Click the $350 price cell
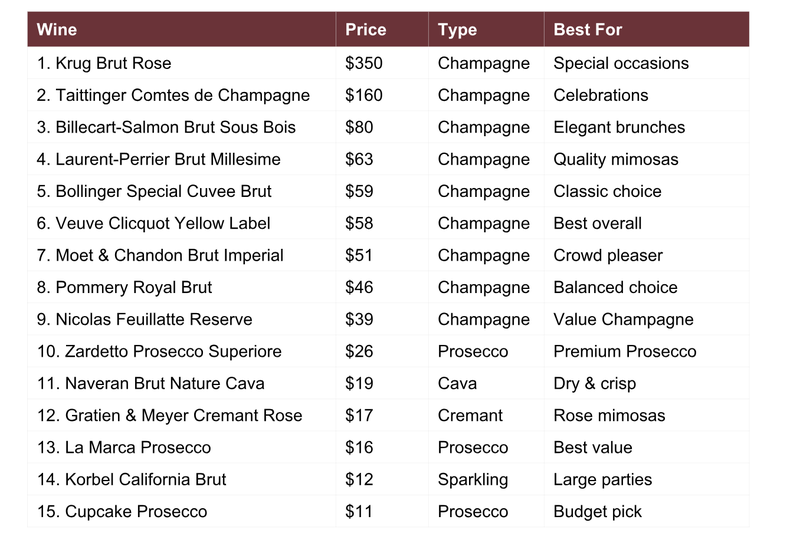800x546 pixels. [x=364, y=63]
